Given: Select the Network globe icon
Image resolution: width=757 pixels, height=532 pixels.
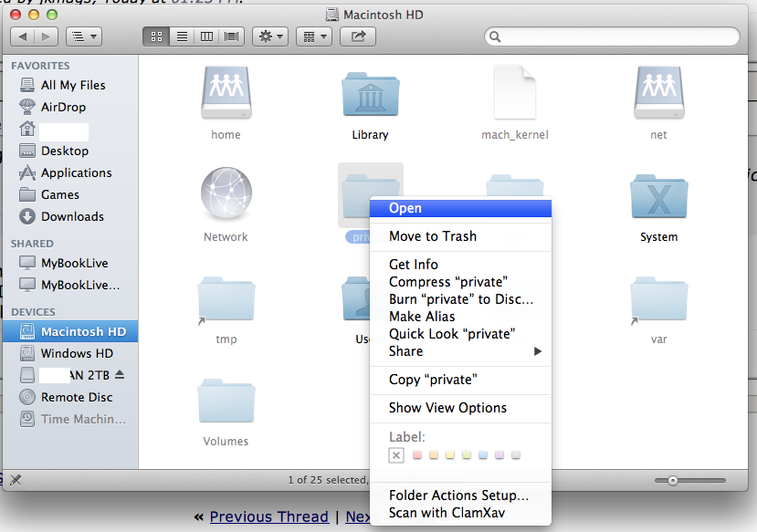Looking at the screenshot, I should tap(226, 193).
